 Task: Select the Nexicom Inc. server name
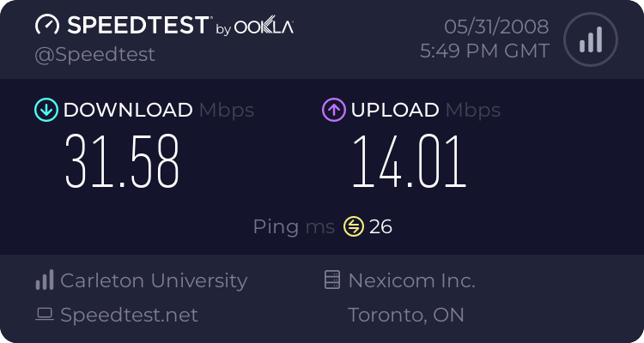[411, 280]
